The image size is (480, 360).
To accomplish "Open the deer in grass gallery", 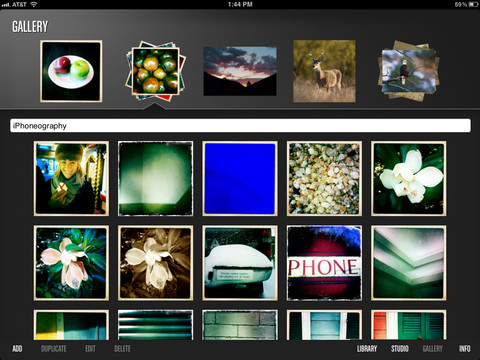I will (x=324, y=71).
